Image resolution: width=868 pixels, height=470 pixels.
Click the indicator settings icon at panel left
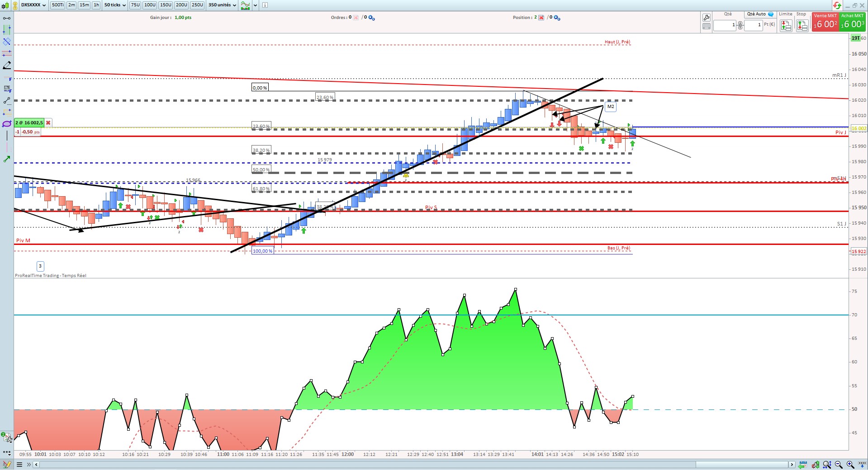coord(7,437)
